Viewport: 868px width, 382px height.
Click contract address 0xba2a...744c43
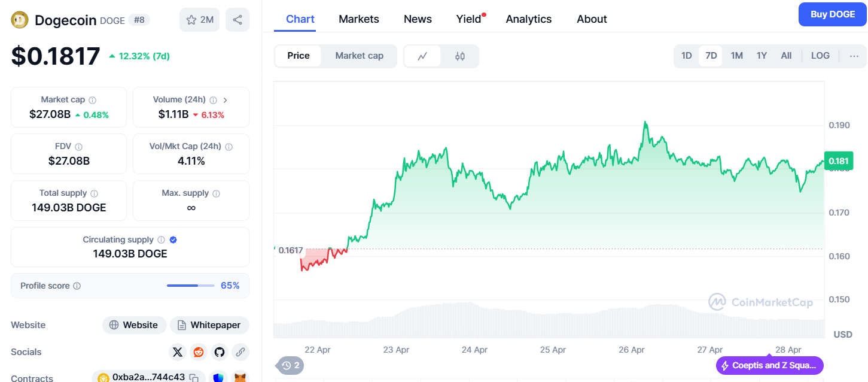[x=148, y=378]
